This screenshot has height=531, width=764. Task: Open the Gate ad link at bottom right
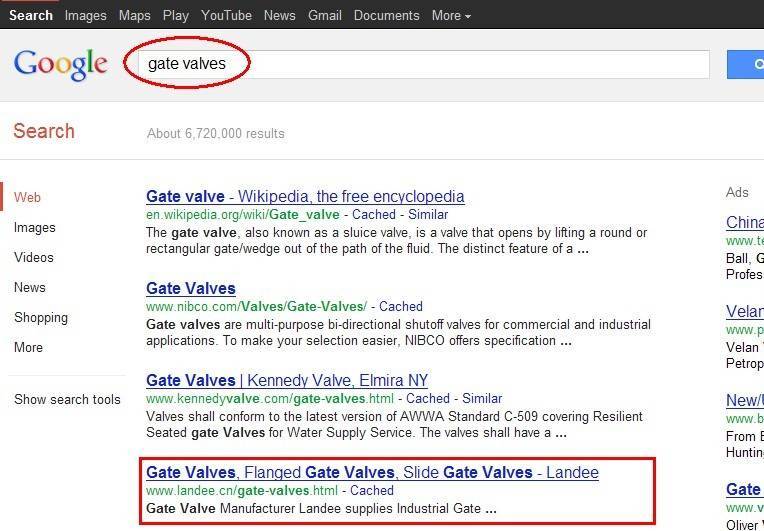pyautogui.click(x=745, y=490)
